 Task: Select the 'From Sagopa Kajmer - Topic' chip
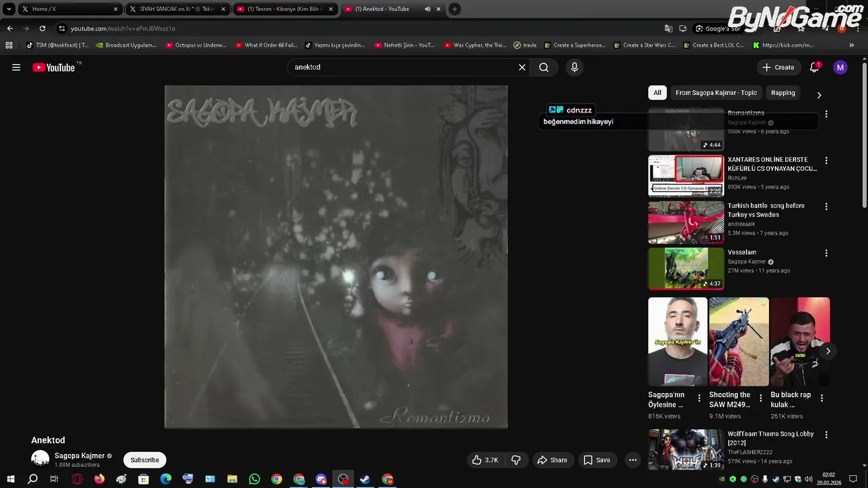716,93
